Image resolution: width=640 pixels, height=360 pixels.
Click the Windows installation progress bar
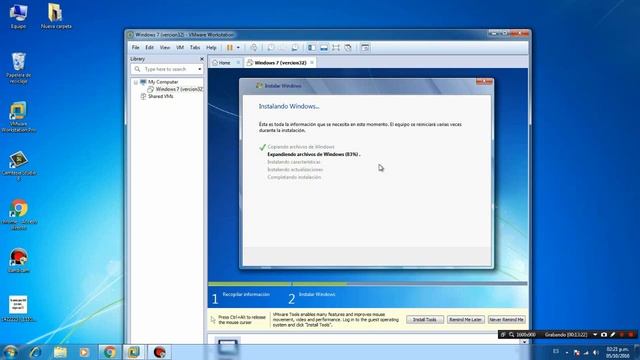tap(368, 283)
